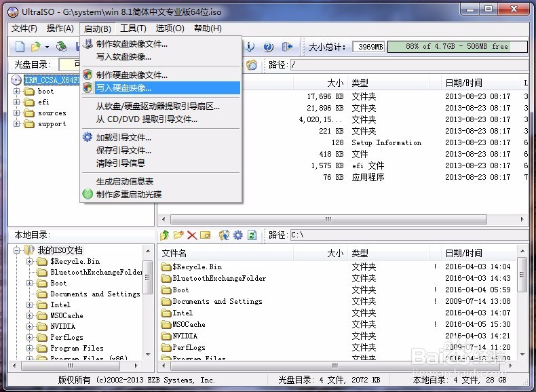The image size is (536, 392).
Task: Expand the NVIDIA node in local tree
Action: click(x=30, y=327)
